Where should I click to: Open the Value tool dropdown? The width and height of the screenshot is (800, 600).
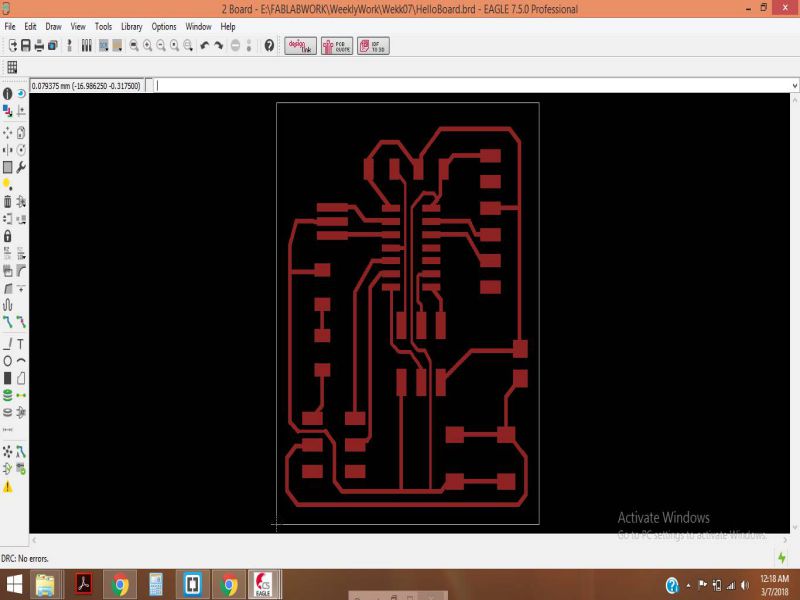(x=21, y=253)
